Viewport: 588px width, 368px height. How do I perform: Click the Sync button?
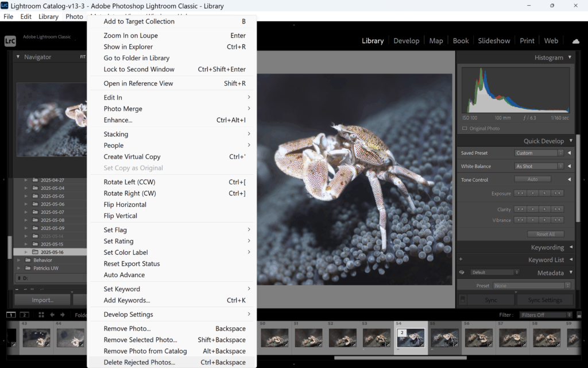point(491,300)
